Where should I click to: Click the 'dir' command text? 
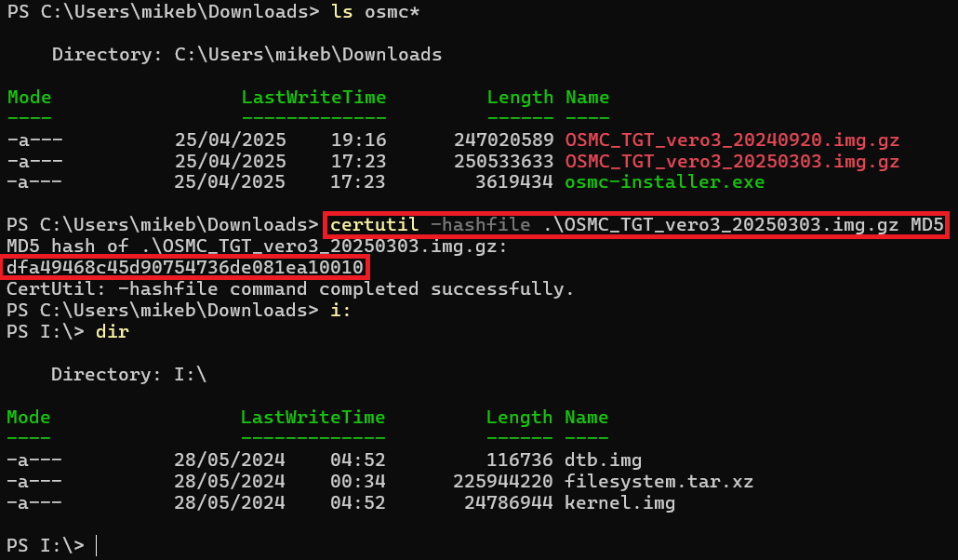pyautogui.click(x=113, y=332)
